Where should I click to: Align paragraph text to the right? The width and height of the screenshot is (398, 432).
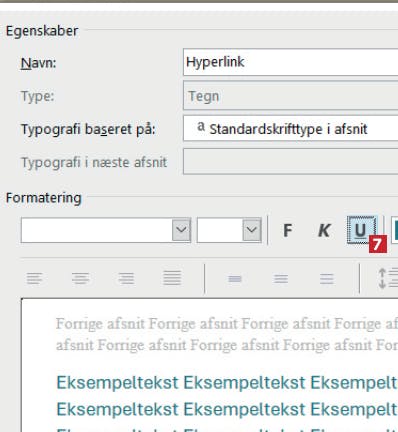(x=126, y=278)
